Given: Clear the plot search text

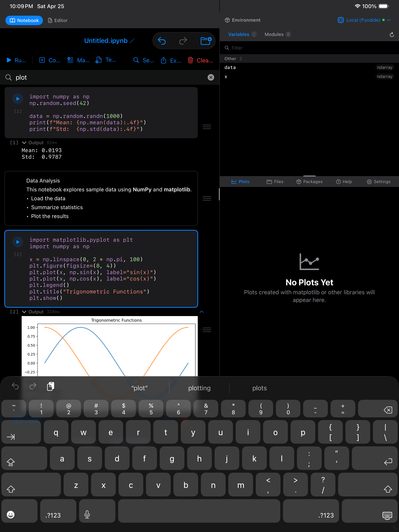Looking at the screenshot, I should [x=211, y=77].
